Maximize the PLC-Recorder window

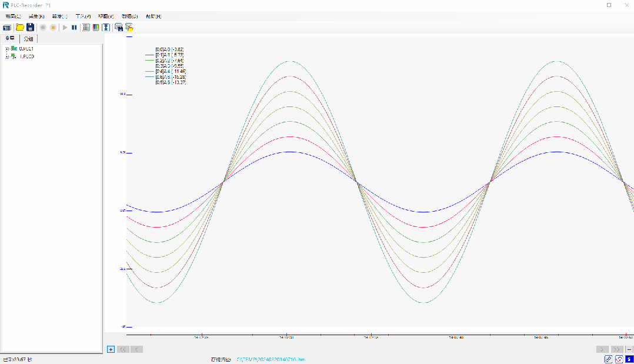point(609,5)
